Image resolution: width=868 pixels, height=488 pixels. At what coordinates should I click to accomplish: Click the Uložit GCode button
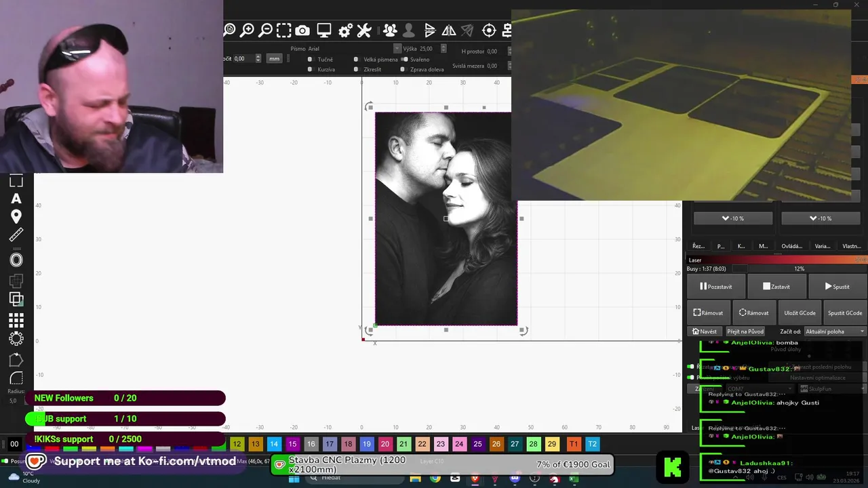(800, 312)
